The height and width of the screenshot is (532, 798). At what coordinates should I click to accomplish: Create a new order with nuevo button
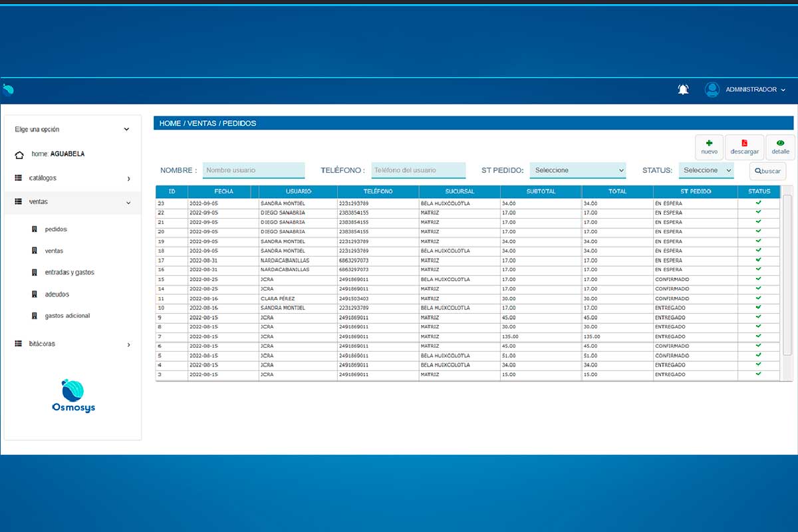[709, 147]
